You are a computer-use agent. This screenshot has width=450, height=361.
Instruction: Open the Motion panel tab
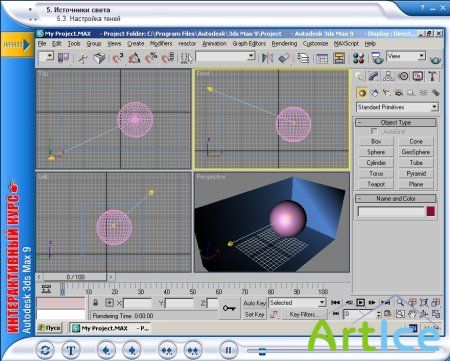[403, 76]
